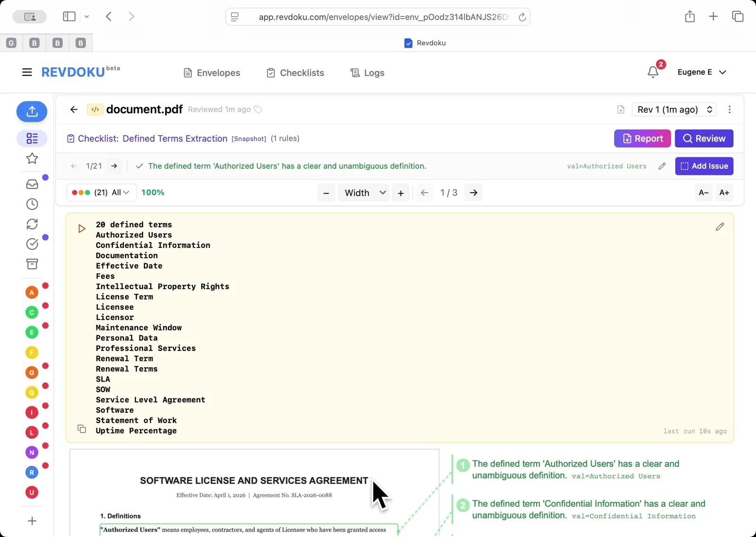Open the inbox icon with notification dot

[32, 184]
